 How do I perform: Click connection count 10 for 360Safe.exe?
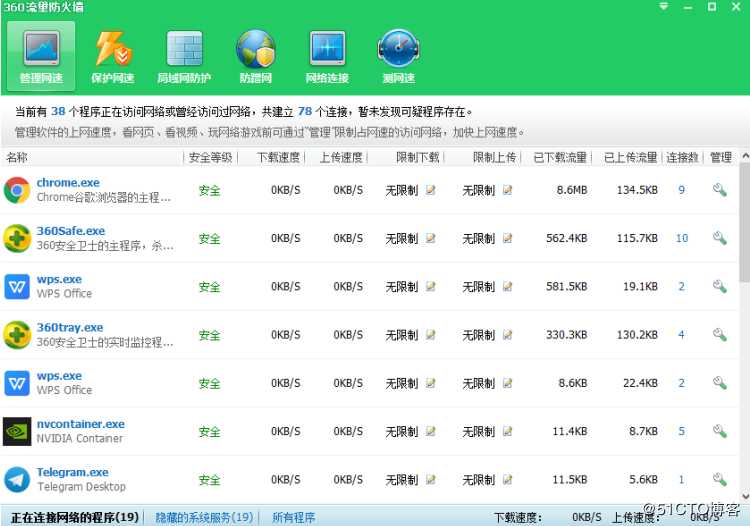(x=682, y=238)
